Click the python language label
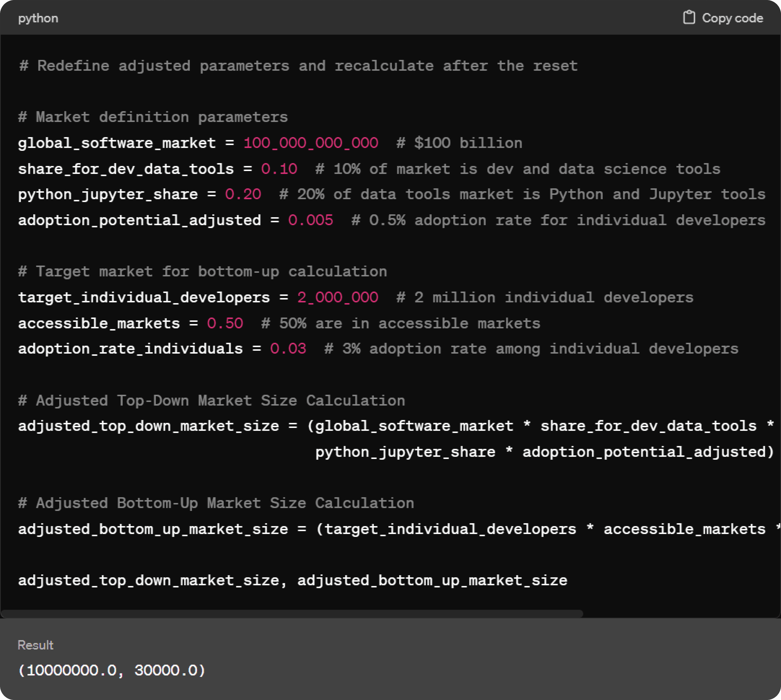Viewport: 781px width, 700px height. (38, 18)
